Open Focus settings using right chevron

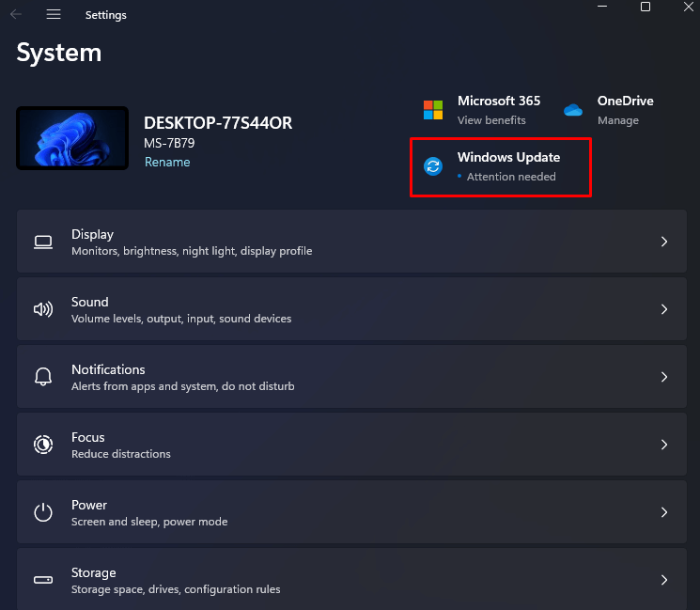663,445
